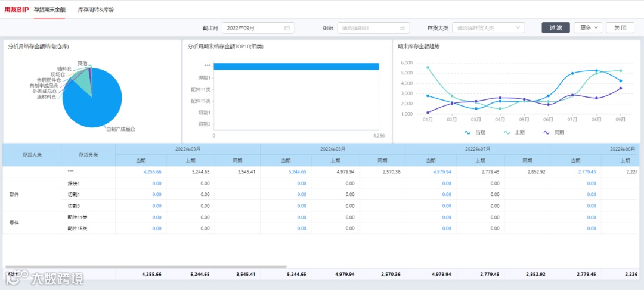
Task: Toggle 上期 series in the trend legend
Action: click(x=514, y=132)
